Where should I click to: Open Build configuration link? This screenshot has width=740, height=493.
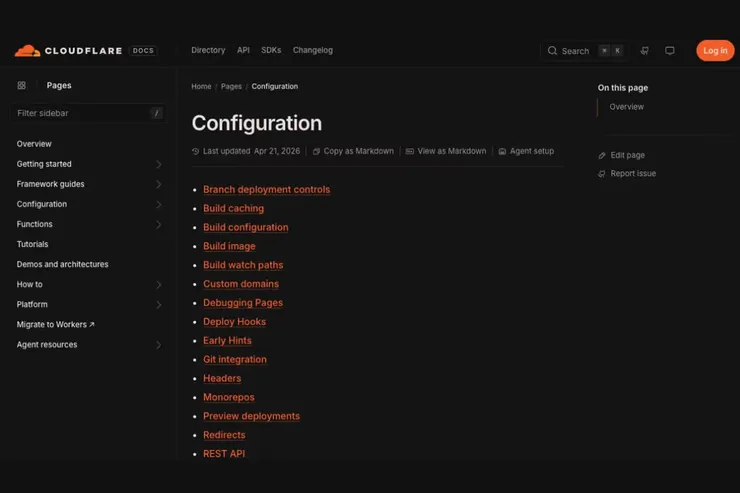coord(246,227)
